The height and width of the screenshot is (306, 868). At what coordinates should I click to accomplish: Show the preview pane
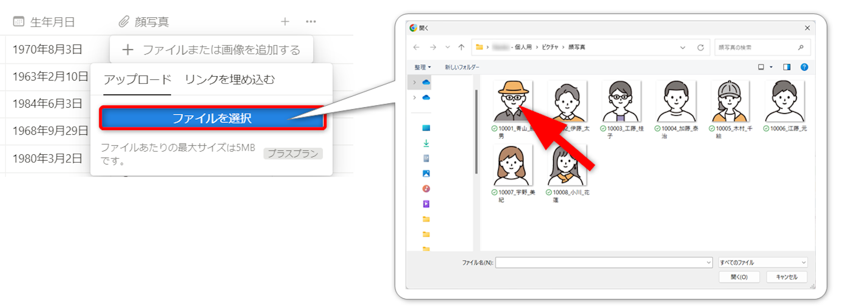787,67
